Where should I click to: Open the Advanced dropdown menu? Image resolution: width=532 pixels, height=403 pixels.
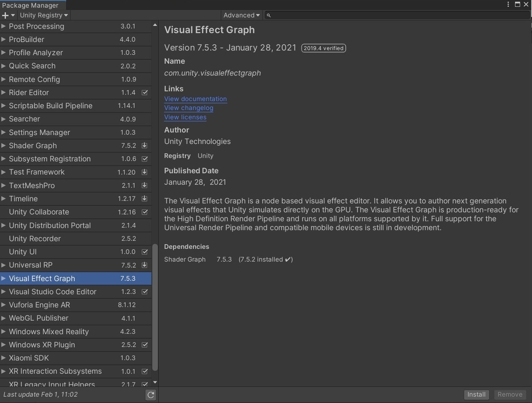[x=241, y=15]
